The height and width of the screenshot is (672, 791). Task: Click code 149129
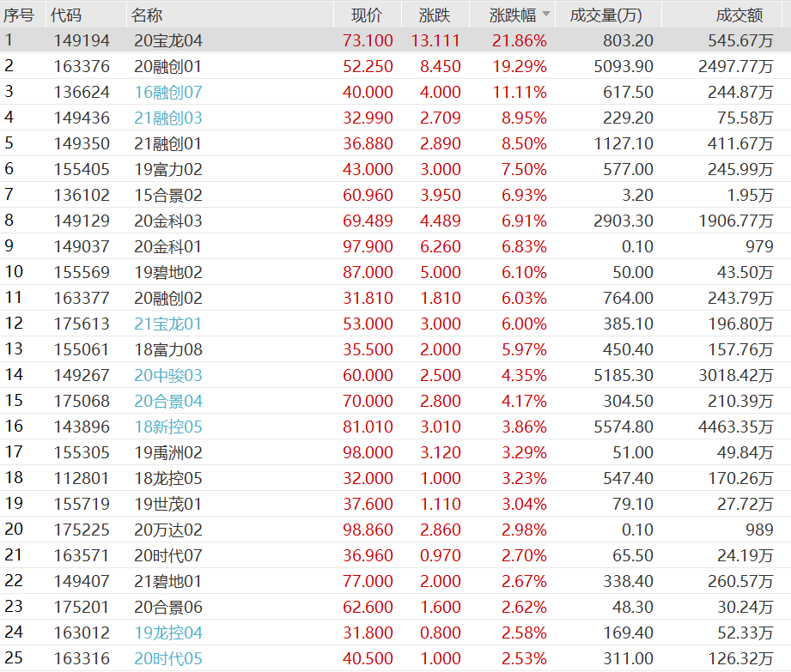pyautogui.click(x=82, y=221)
